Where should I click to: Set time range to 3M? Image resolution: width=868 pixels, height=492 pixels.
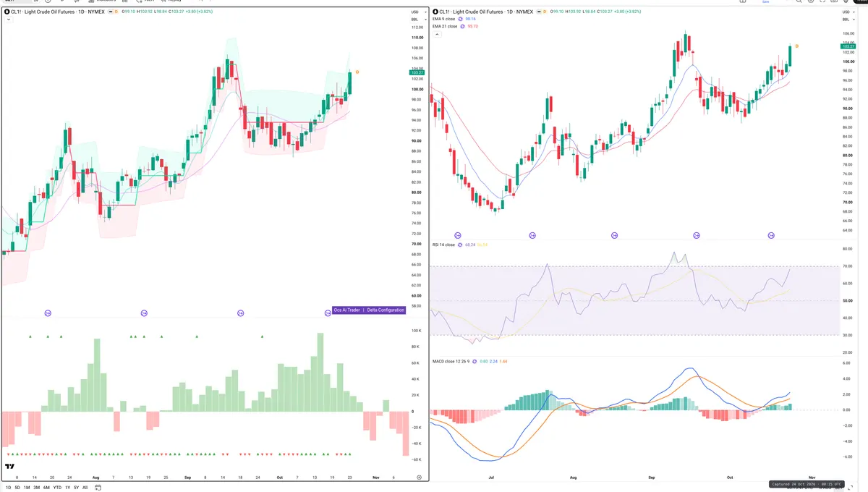click(37, 487)
